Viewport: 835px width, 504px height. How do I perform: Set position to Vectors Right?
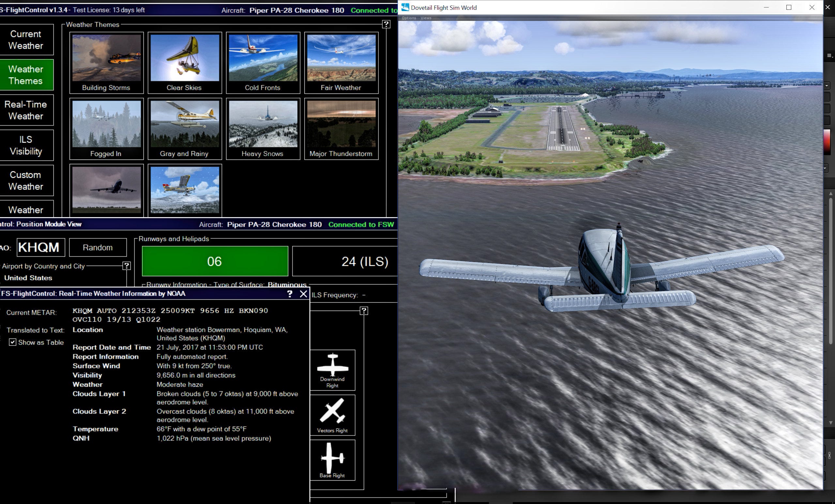(332, 415)
